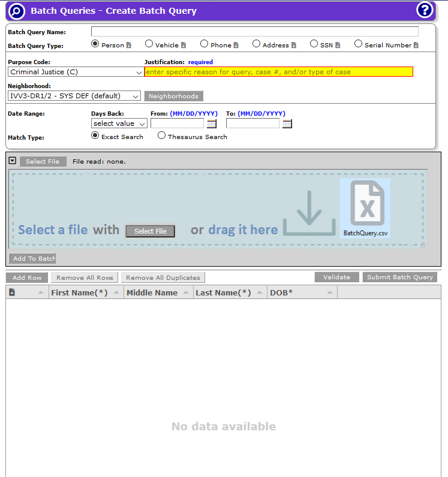
Task: Collapse the file upload panel toggle
Action: (x=12, y=161)
